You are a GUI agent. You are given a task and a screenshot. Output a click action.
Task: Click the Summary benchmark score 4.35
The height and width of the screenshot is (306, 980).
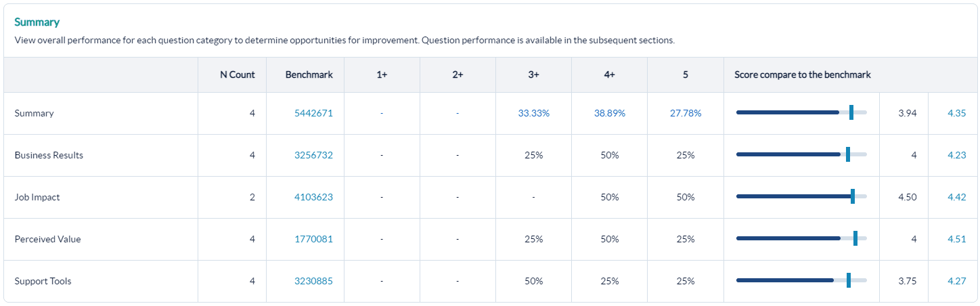point(956,113)
